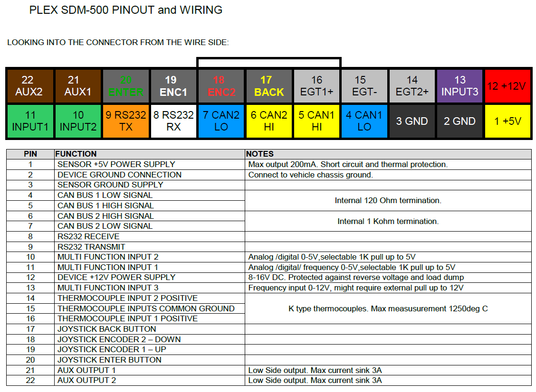Select the 'CAN BUS 2 HIGH SIGNAL' row
The image size is (536, 392).
point(126,216)
